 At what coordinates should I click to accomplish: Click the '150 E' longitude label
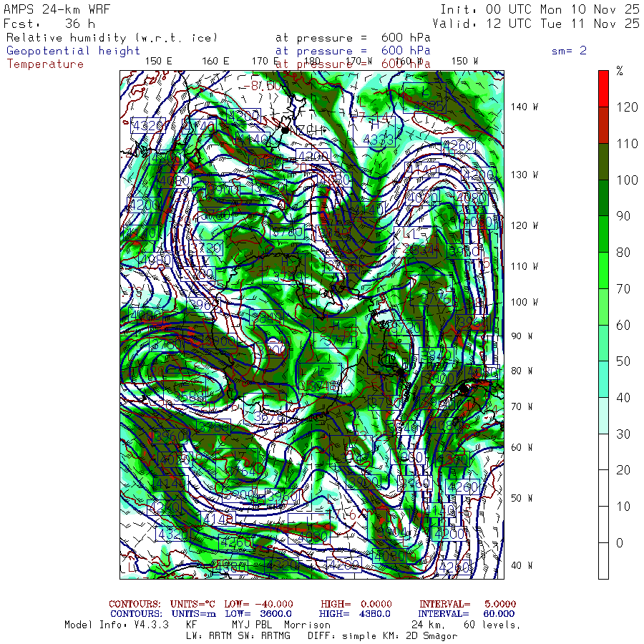159,62
